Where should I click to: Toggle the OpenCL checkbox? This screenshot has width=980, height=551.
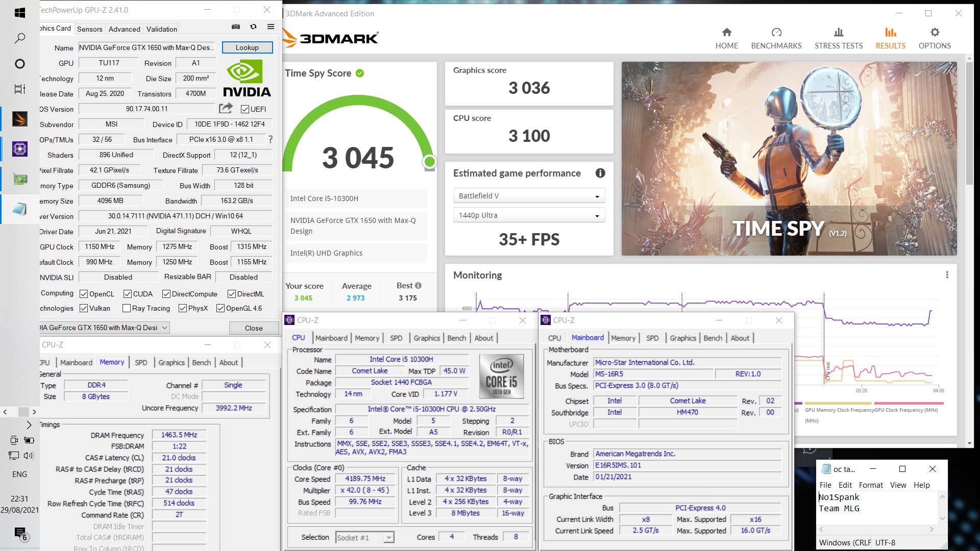84,294
